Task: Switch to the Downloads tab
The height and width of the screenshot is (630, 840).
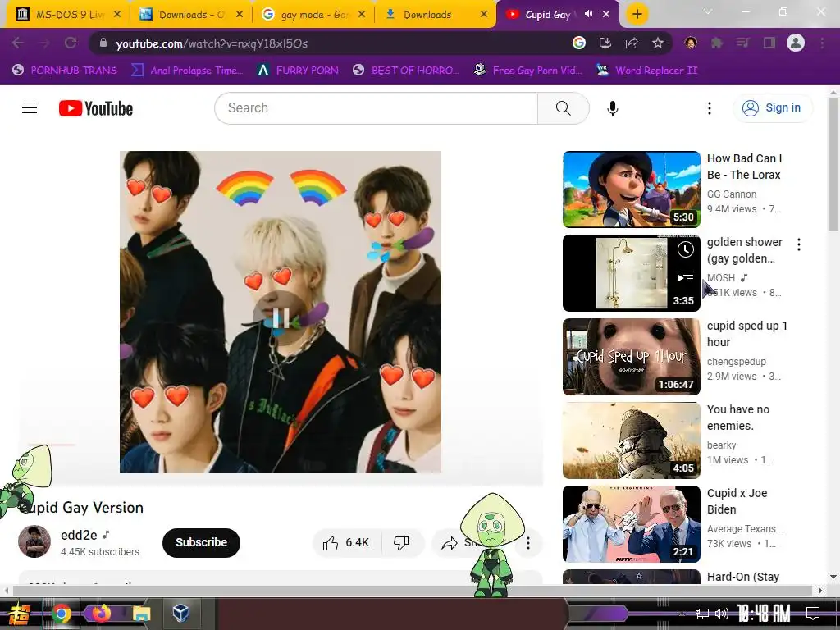Action: [435, 15]
